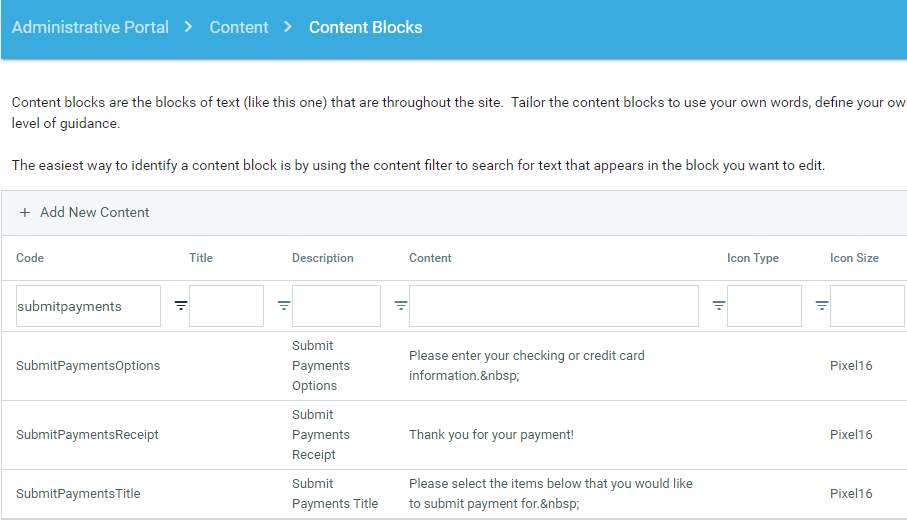The height and width of the screenshot is (530, 907).
Task: Click the Description column filter icon
Action: [x=401, y=306]
